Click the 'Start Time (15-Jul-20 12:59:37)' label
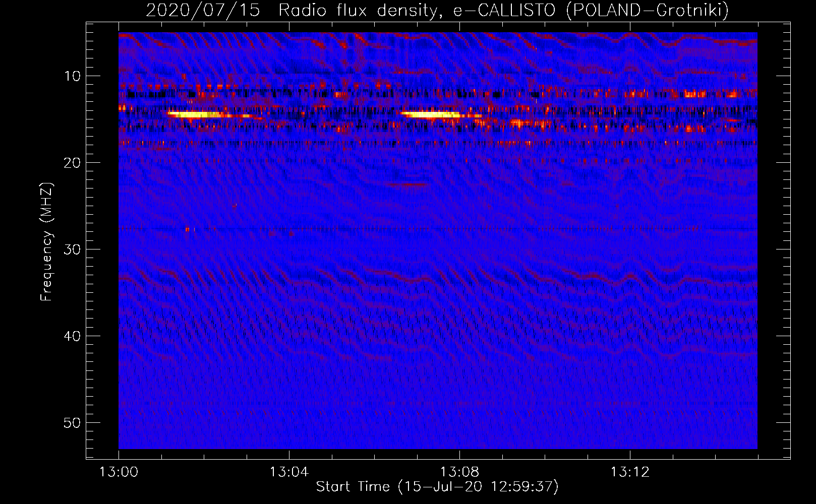Image resolution: width=816 pixels, height=504 pixels. pyautogui.click(x=437, y=487)
